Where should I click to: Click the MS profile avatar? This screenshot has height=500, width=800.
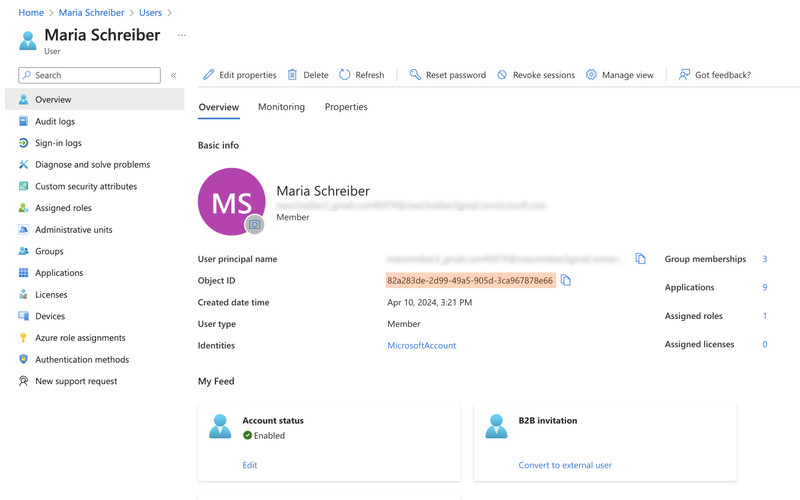[x=231, y=202]
